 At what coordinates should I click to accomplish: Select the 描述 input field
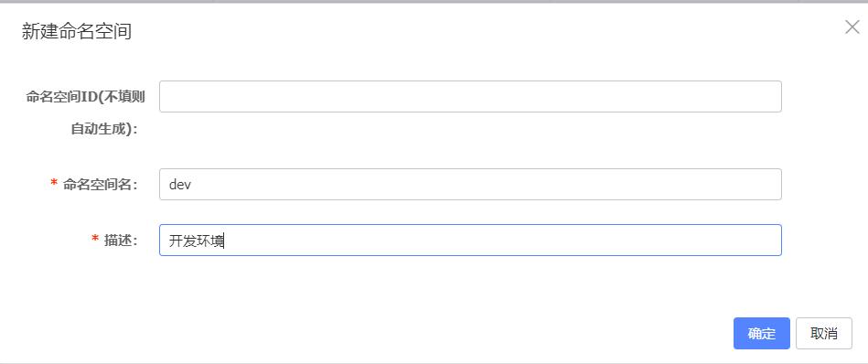click(x=470, y=241)
